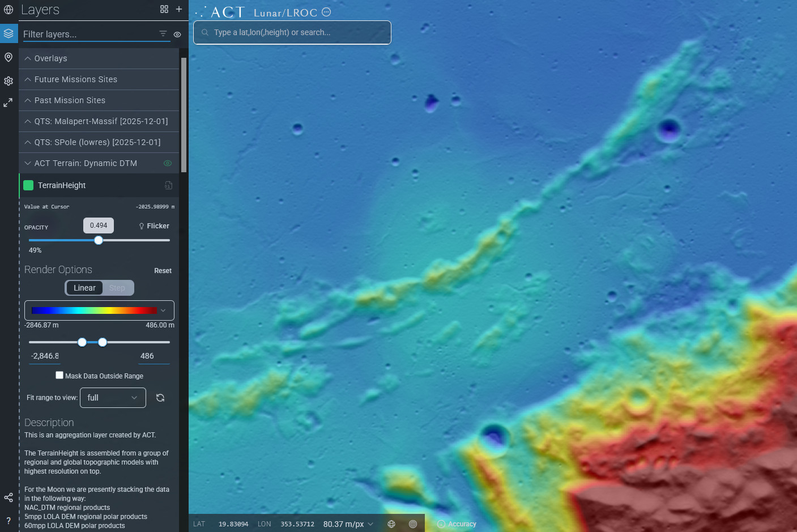Viewport: 797px width, 532px height.
Task: Click the 486.00 m maximum label
Action: [x=160, y=325]
